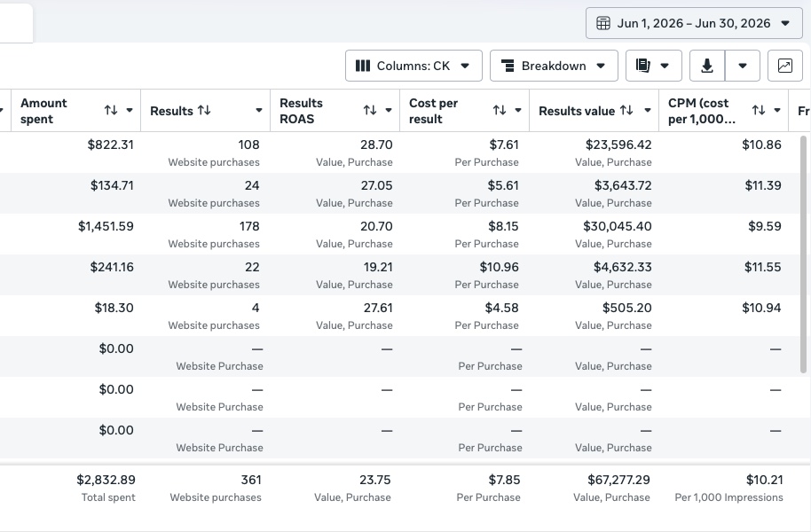Screen dimensions: 811x532
Task: Click the $11.55 CPM value
Action: click(763, 267)
